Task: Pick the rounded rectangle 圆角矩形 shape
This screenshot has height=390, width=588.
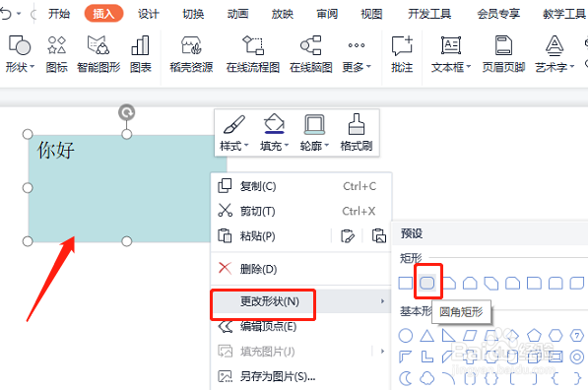Action: 427,283
